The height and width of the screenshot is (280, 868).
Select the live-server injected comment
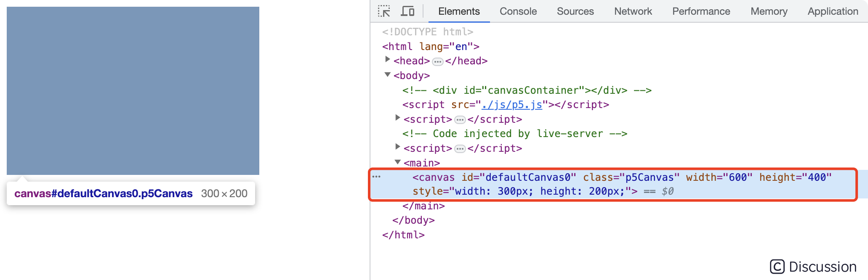pyautogui.click(x=515, y=134)
